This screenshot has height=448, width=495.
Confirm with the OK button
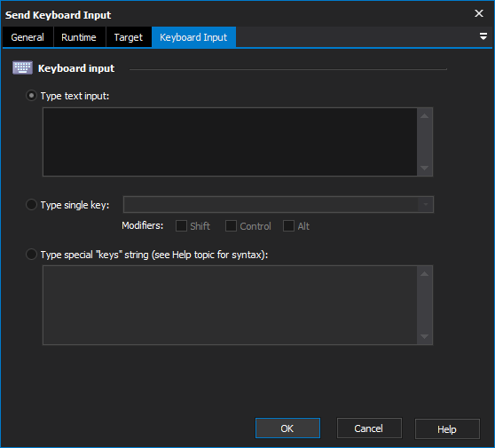point(287,428)
